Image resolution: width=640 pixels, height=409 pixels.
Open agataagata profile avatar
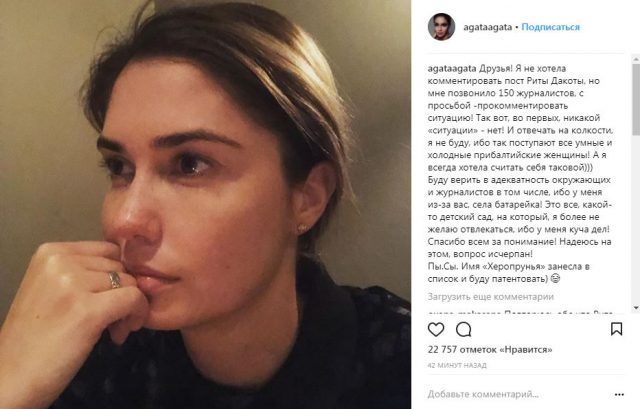pyautogui.click(x=441, y=27)
